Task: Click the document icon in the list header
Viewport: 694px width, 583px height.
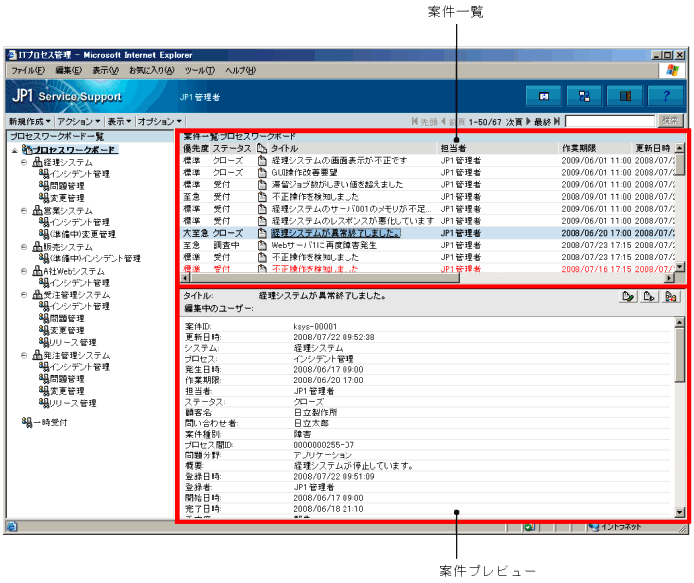Action: coord(262,148)
